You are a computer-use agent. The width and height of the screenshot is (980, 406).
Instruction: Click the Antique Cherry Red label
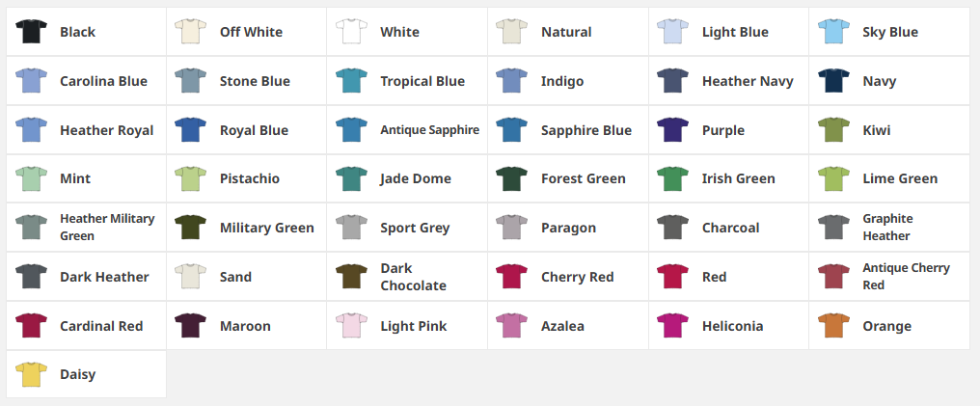[x=907, y=277]
